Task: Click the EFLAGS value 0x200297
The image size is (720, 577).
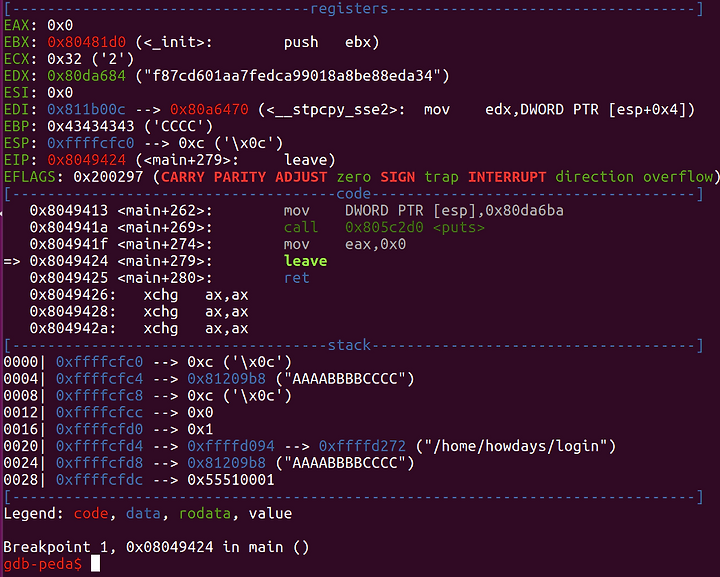Action: [108, 177]
